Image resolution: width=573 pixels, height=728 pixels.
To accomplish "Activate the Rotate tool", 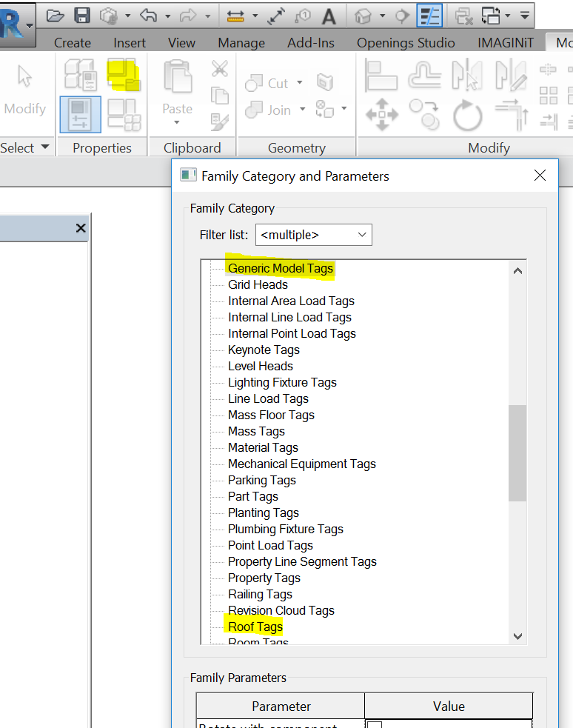I will pyautogui.click(x=468, y=115).
